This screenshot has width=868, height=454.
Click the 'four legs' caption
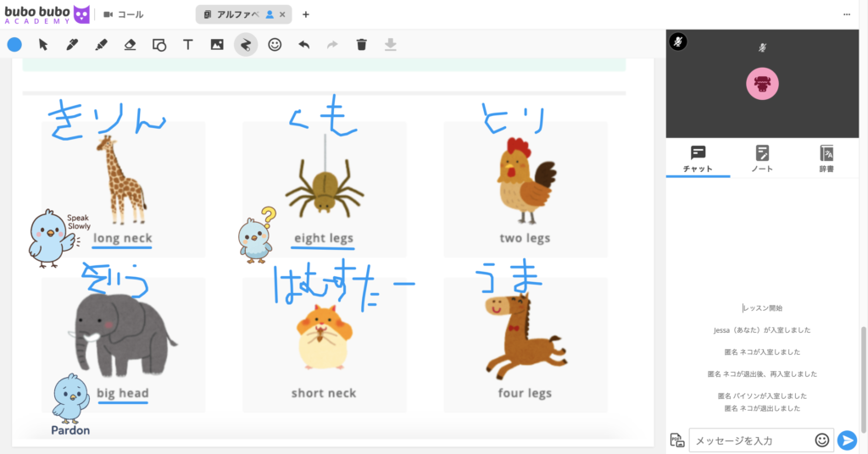click(525, 393)
